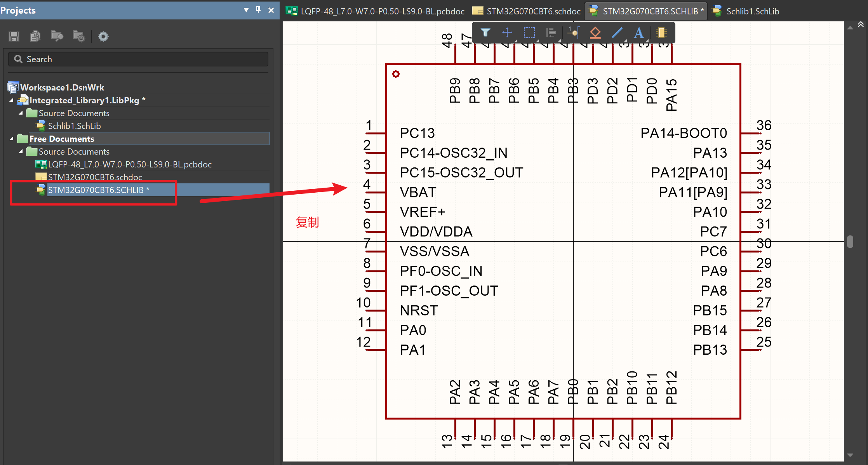Collapse Source Documents under Integrated_Library1

tap(21, 113)
